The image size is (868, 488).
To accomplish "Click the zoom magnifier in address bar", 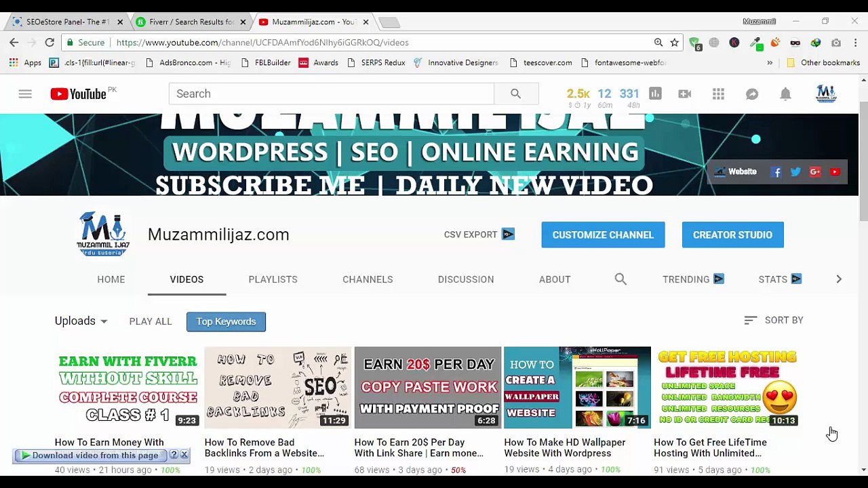I will [x=658, y=42].
